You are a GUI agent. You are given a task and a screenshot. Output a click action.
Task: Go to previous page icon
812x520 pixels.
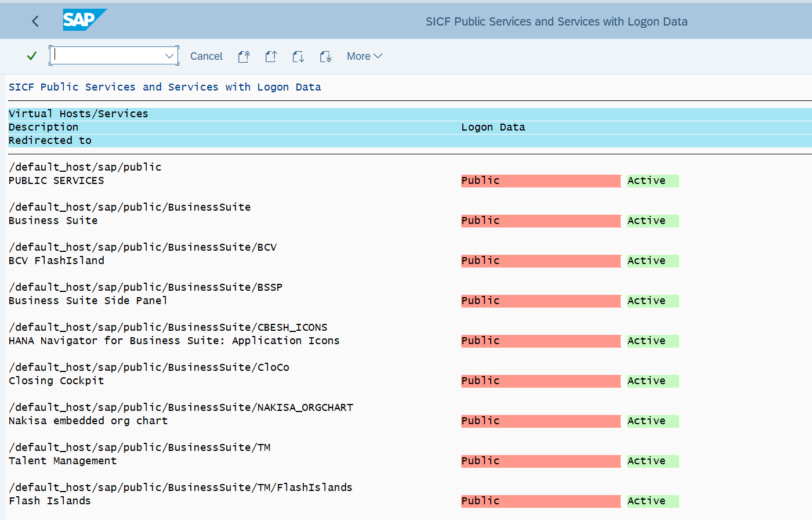271,56
